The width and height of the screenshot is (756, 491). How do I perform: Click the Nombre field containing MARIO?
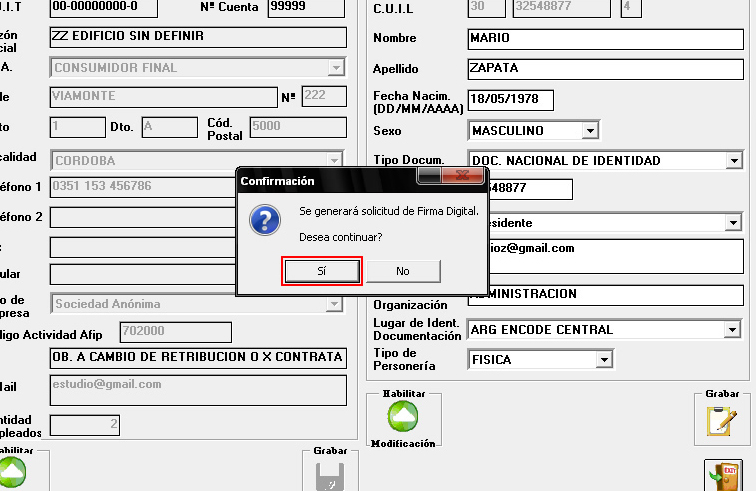pyautogui.click(x=605, y=39)
